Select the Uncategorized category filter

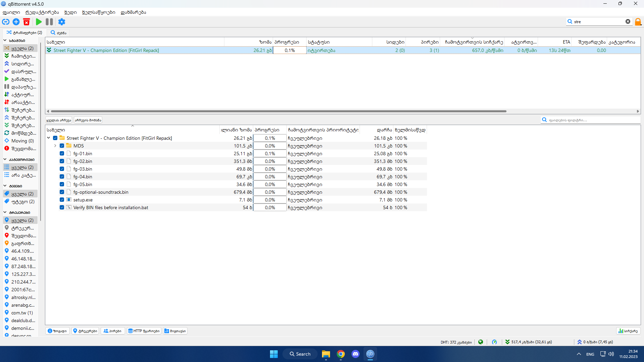[x=20, y=175]
